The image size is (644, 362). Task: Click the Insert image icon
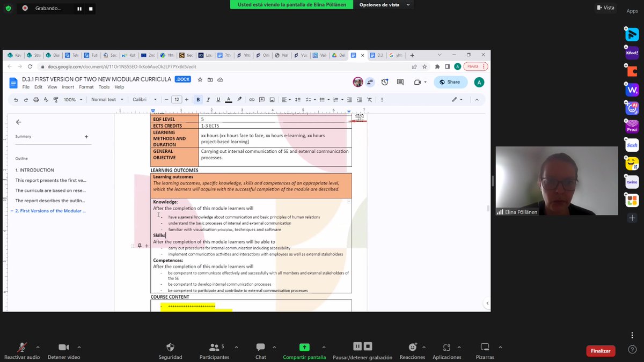click(272, 99)
